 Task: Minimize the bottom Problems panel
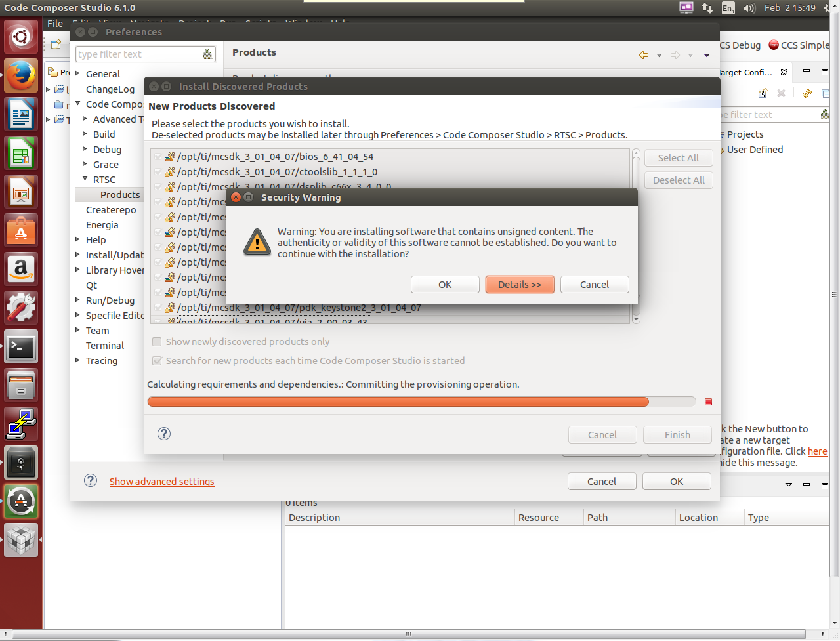pyautogui.click(x=807, y=485)
